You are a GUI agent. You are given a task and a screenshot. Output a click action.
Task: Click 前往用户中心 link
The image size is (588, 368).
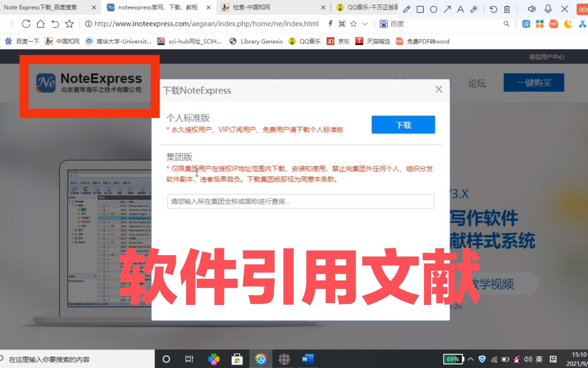[x=546, y=57]
